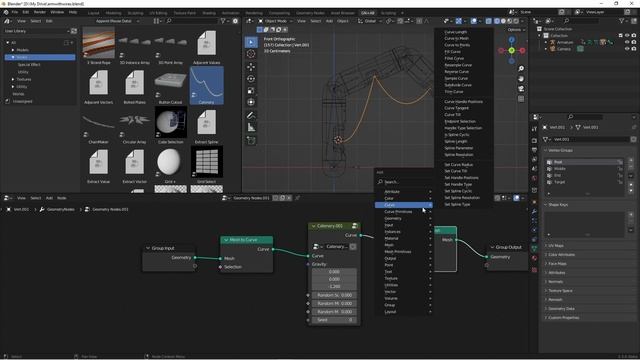This screenshot has height=360, width=640.
Task: Switch to the Shading workspace tab
Action: coord(209,13)
